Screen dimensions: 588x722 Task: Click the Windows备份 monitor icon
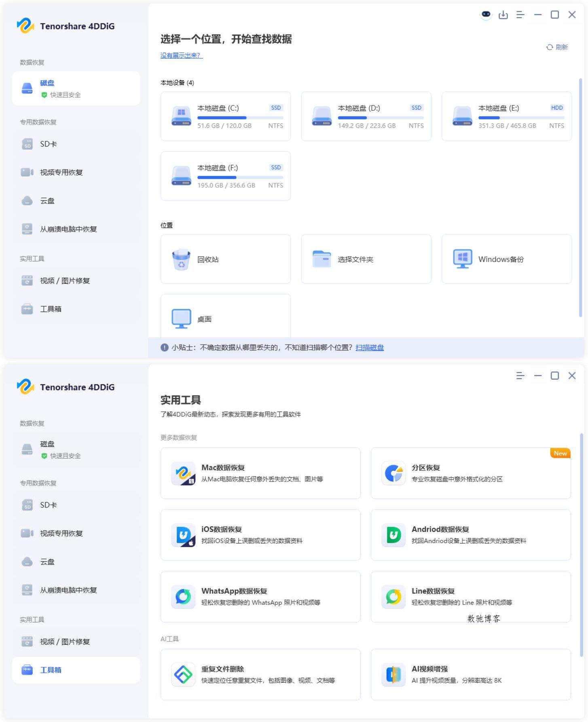coord(463,259)
